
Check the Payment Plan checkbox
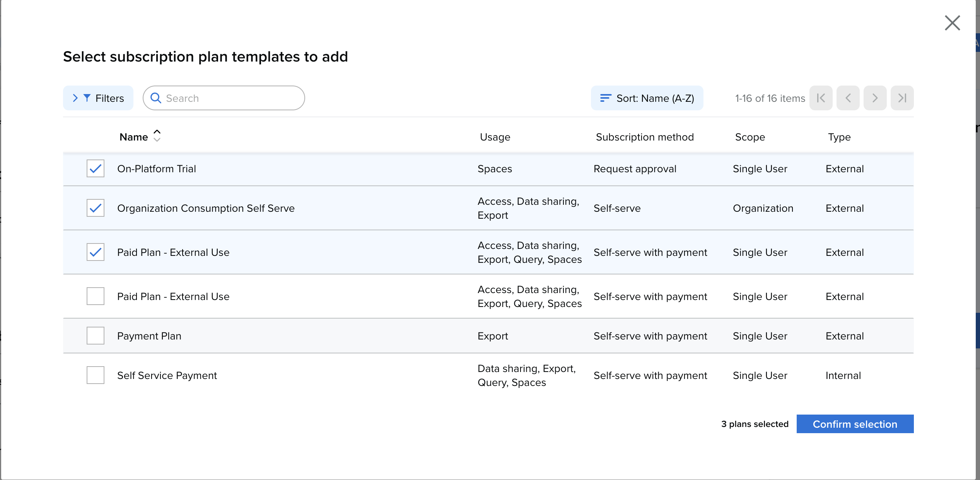pyautogui.click(x=96, y=336)
